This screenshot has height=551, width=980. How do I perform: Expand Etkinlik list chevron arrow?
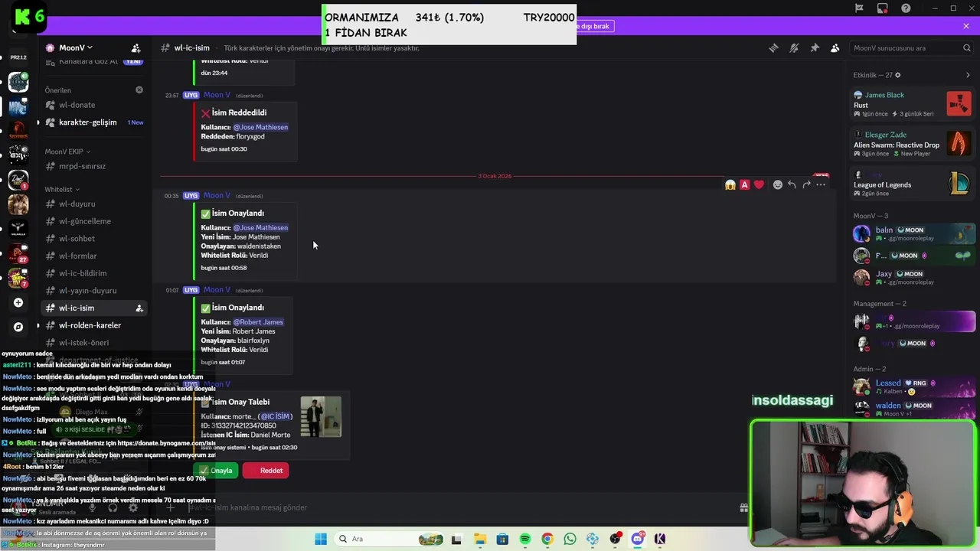tap(968, 75)
